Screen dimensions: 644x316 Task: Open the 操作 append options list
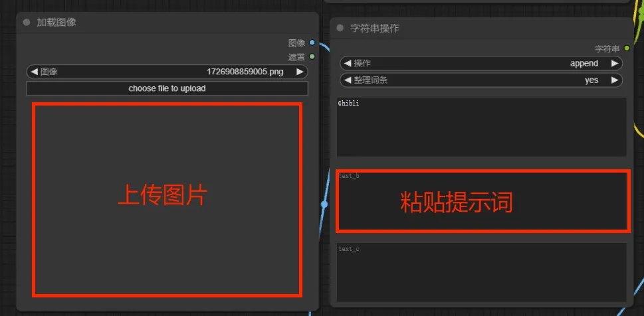point(584,63)
